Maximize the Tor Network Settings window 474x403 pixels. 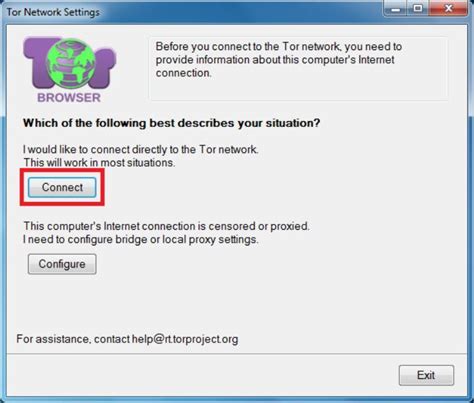(x=418, y=9)
